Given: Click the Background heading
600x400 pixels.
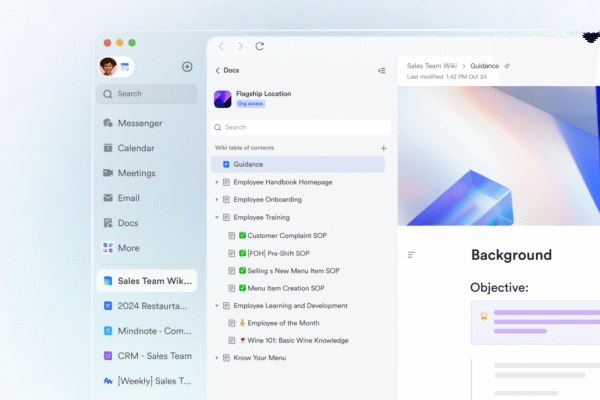Looking at the screenshot, I should [x=511, y=255].
